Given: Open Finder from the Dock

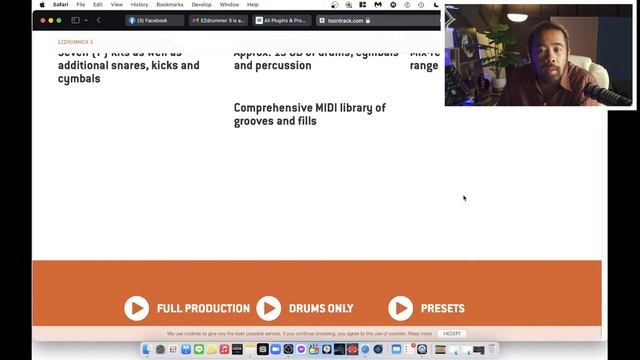Looking at the screenshot, I should coord(147,349).
